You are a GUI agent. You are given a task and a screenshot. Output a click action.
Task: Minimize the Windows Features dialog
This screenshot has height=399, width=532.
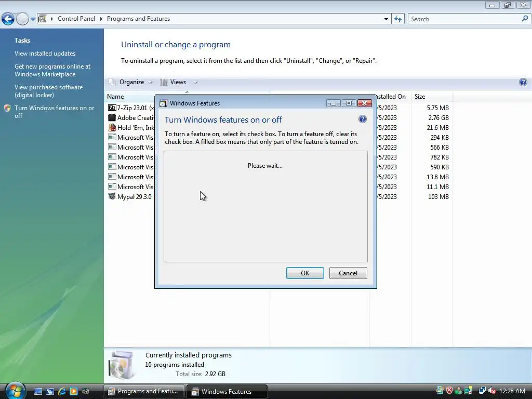(333, 103)
